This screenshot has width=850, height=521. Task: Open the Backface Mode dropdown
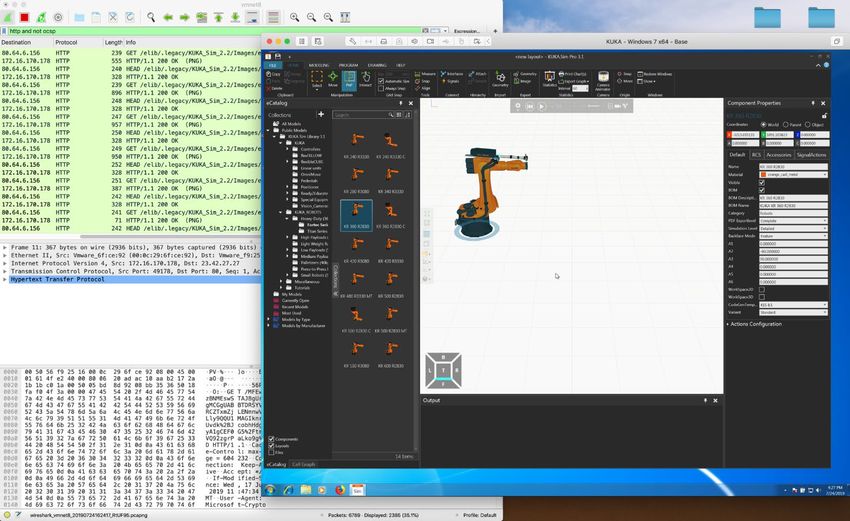793,236
